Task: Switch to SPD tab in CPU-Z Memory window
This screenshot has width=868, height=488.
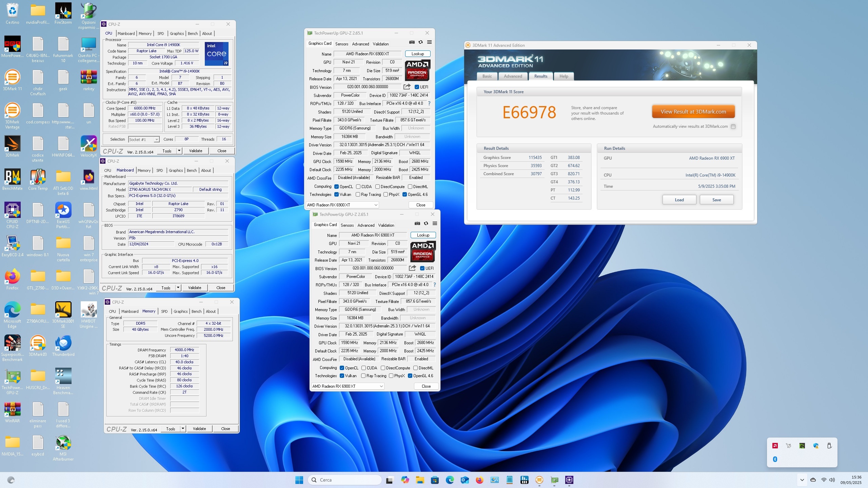Action: tap(164, 311)
